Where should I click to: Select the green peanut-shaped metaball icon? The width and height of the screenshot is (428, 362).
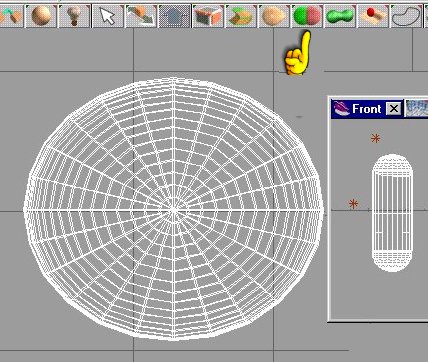coord(340,16)
